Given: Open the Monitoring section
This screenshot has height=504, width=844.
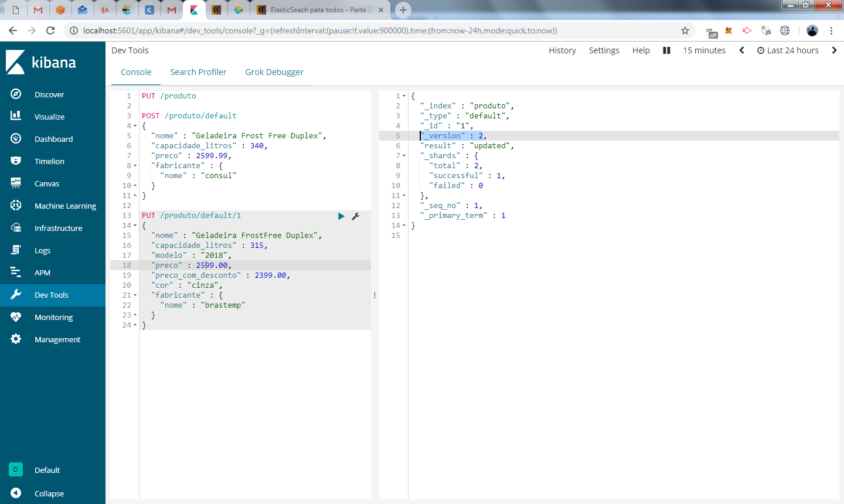Looking at the screenshot, I should pos(53,317).
